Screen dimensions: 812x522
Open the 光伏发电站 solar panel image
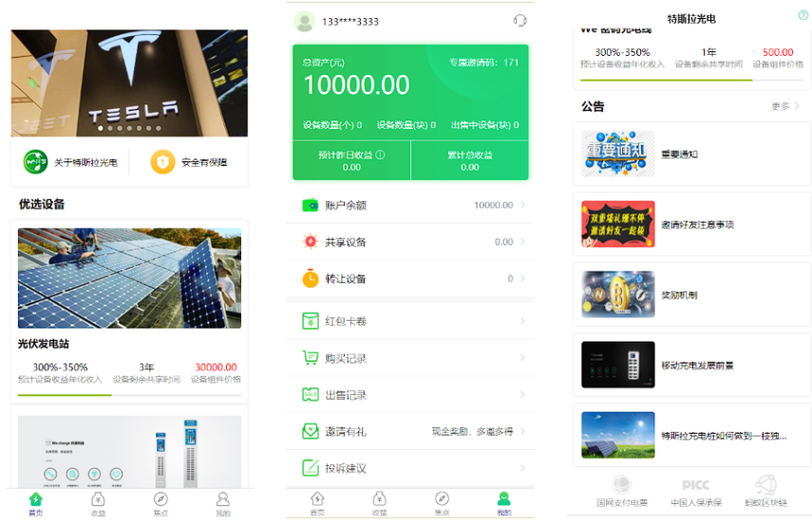pyautogui.click(x=129, y=278)
